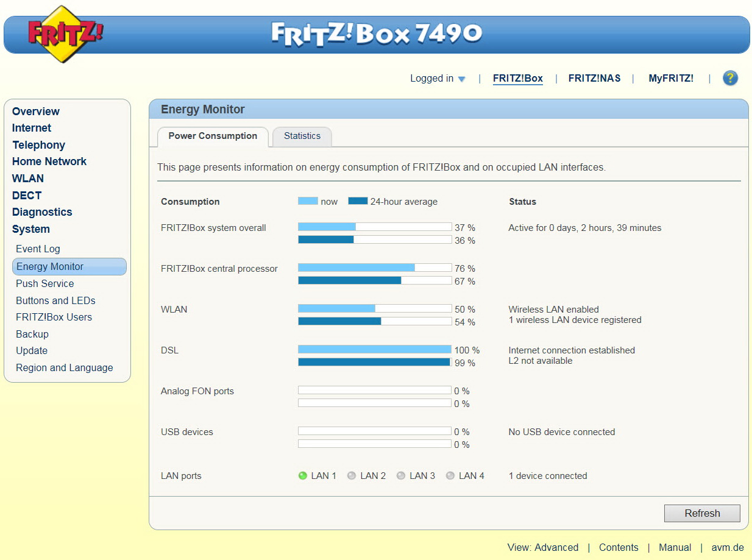The image size is (752, 560).
Task: Click the LAN 2 gray status indicator
Action: [x=352, y=476]
